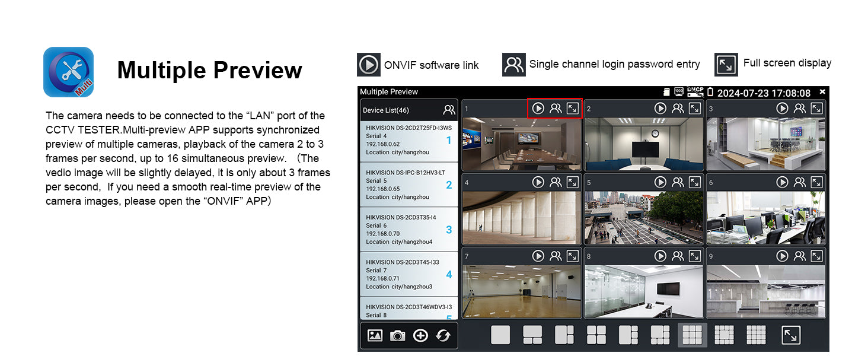Choose the HIKVISION DS-2CD3T35-I4 device

point(409,230)
